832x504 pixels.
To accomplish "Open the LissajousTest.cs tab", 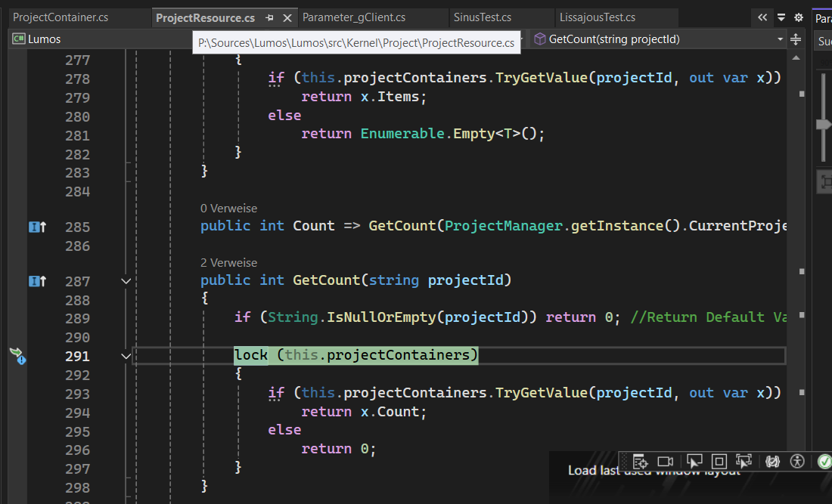I will click(598, 17).
